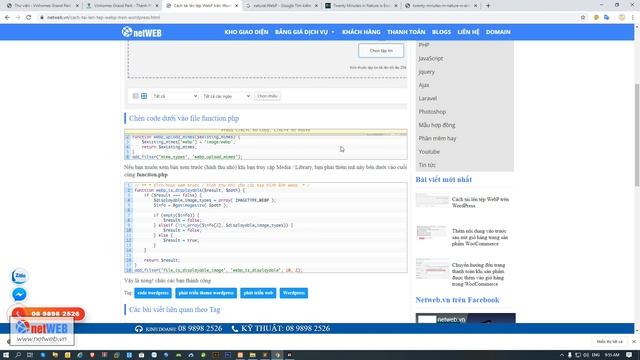640x360 pixels.
Task: Open 'Tất cả các ngày' date dropdown
Action: click(226, 96)
